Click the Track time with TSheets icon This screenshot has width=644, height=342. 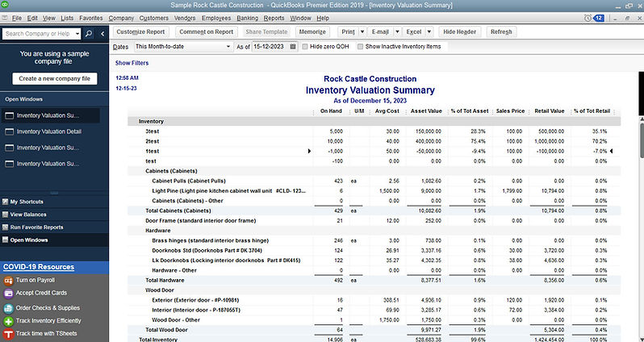tap(8, 334)
